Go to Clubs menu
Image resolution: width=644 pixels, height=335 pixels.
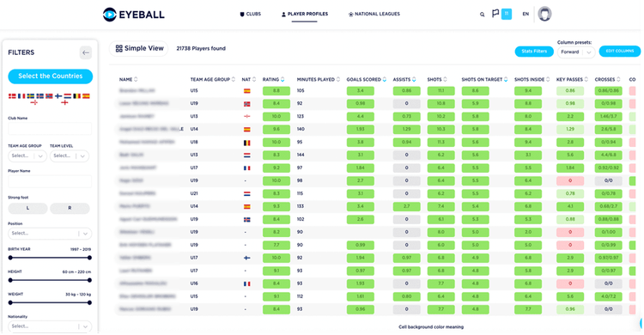click(x=250, y=14)
